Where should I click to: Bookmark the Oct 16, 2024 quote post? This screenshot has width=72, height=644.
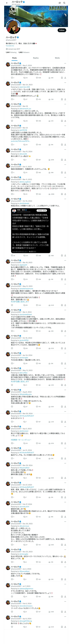[62, 255]
